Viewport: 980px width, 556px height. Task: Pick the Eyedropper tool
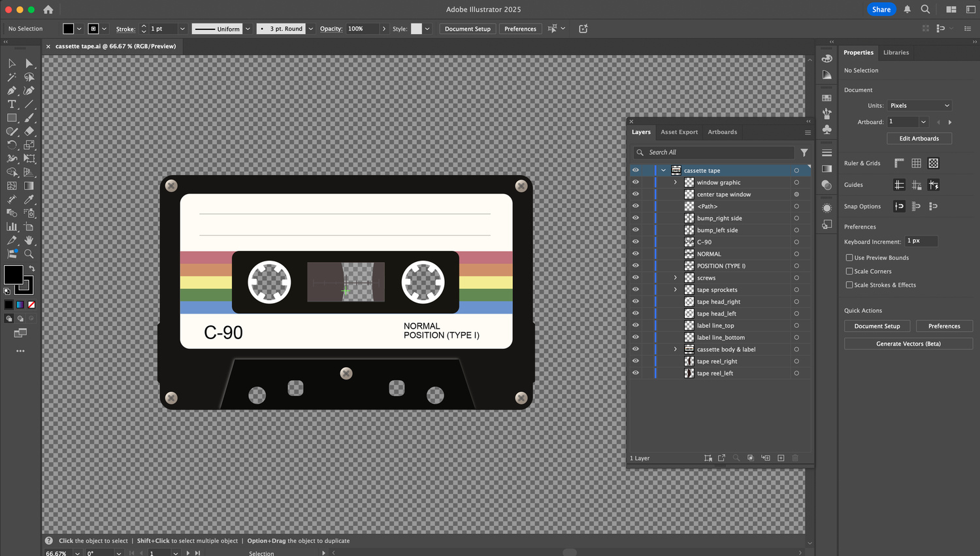(x=29, y=199)
